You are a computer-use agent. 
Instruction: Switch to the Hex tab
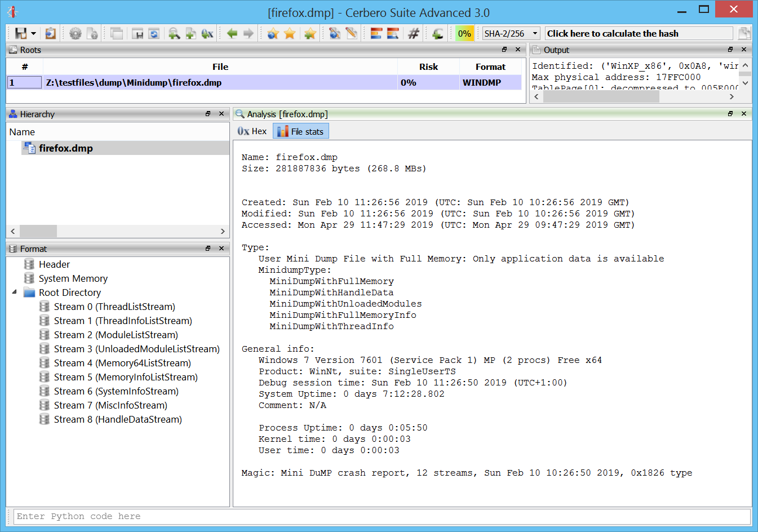pyautogui.click(x=252, y=131)
